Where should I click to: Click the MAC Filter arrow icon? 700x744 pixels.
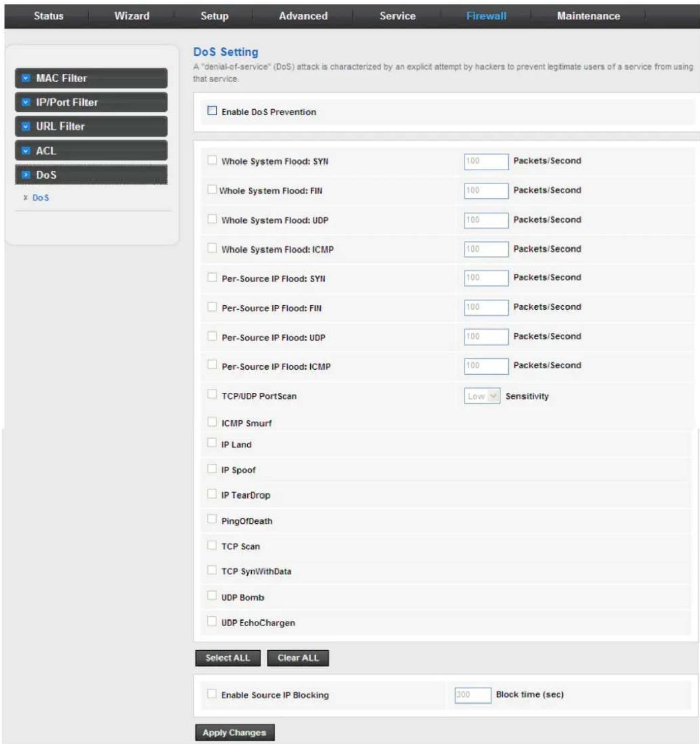coord(26,78)
